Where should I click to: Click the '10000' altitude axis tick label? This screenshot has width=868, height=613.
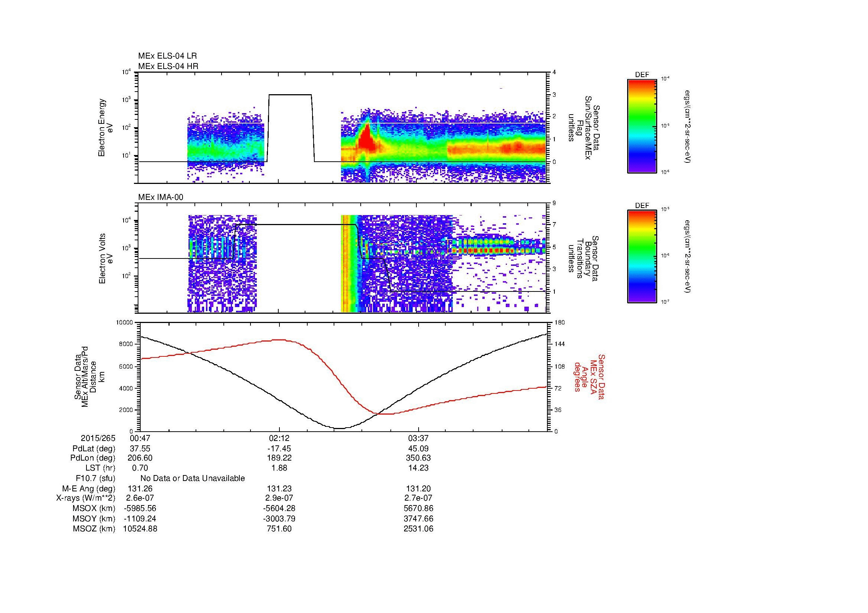coord(125,323)
